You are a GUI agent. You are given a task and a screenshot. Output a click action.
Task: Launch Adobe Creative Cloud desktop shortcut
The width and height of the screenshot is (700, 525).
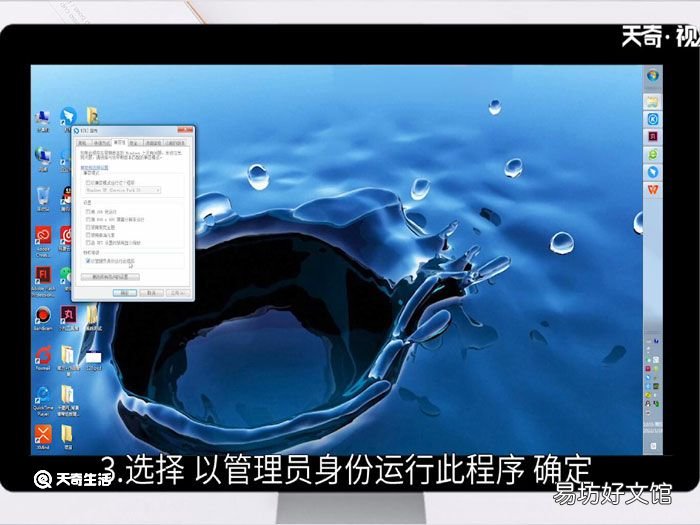click(43, 241)
